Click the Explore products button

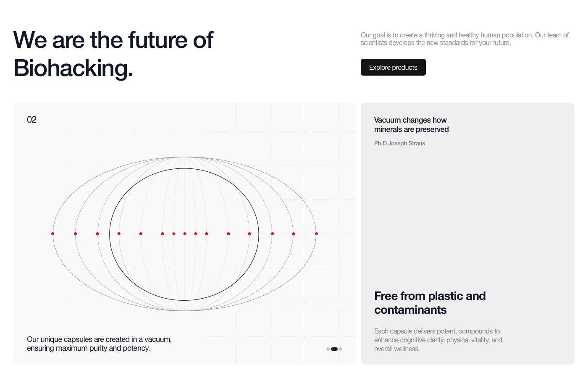point(393,67)
